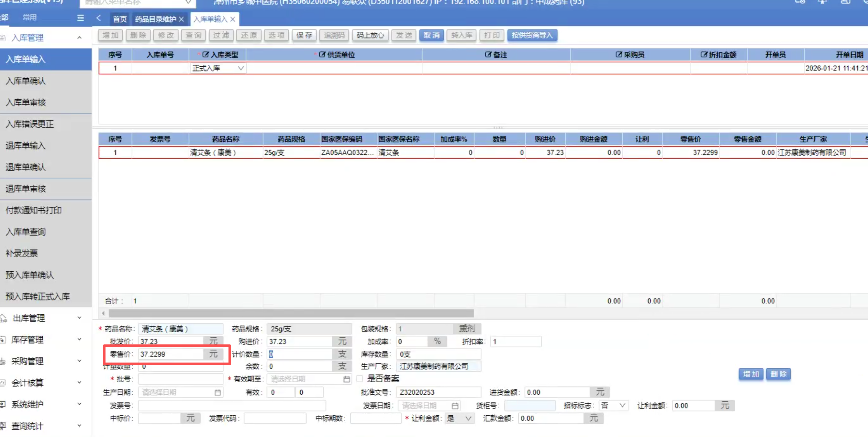Open 入库单确认 in sidebar

pyautogui.click(x=26, y=81)
